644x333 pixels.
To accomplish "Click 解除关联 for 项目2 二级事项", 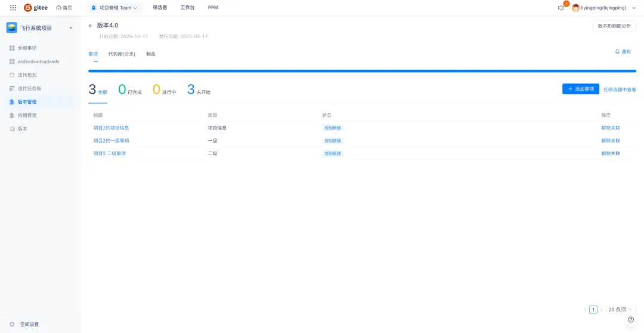I will pyautogui.click(x=611, y=153).
